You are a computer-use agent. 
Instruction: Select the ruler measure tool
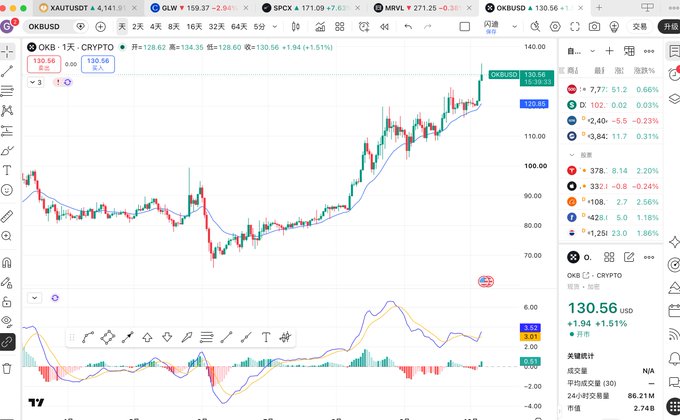(7, 216)
